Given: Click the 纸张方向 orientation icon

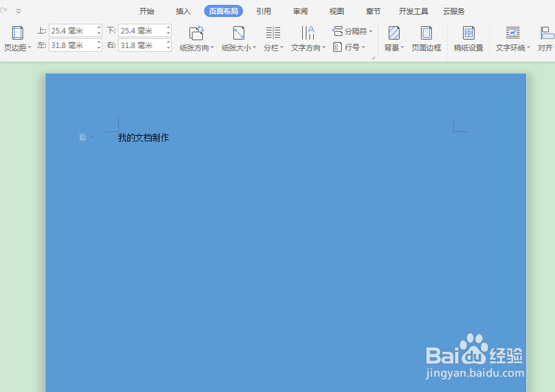Looking at the screenshot, I should (196, 33).
